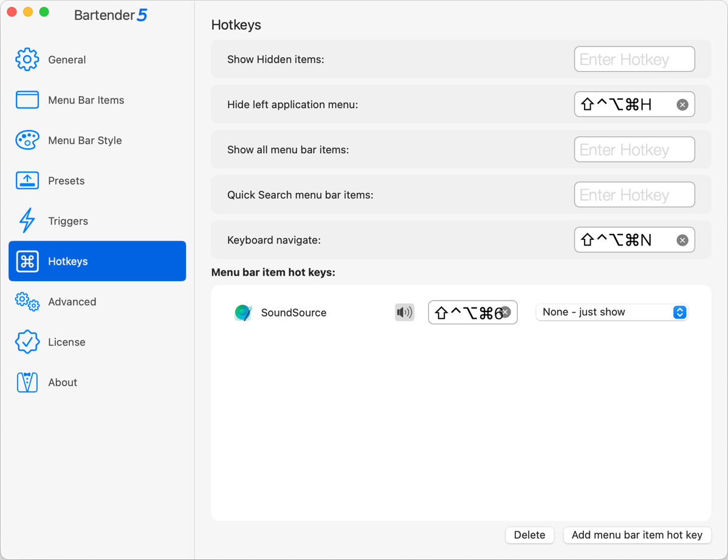Open Menu Bar Items section icon
This screenshot has height=560, width=728.
pyautogui.click(x=27, y=100)
